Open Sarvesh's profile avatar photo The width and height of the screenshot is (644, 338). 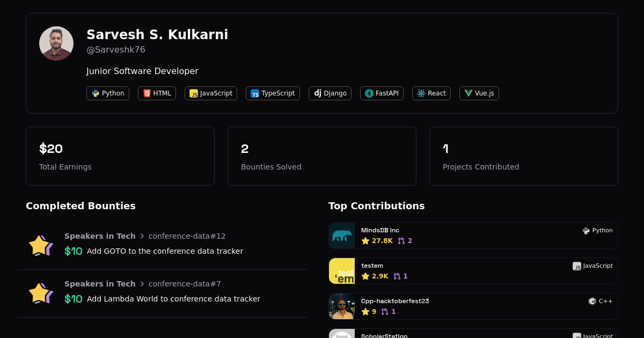pos(56,43)
